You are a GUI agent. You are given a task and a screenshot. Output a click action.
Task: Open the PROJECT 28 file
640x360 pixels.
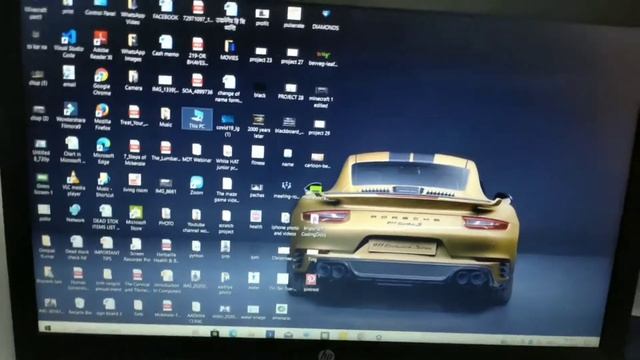291,91
